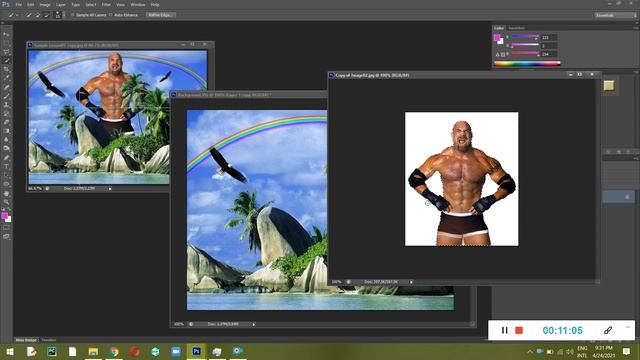Open the Filter menu
This screenshot has height=360, width=640.
coord(106,4)
